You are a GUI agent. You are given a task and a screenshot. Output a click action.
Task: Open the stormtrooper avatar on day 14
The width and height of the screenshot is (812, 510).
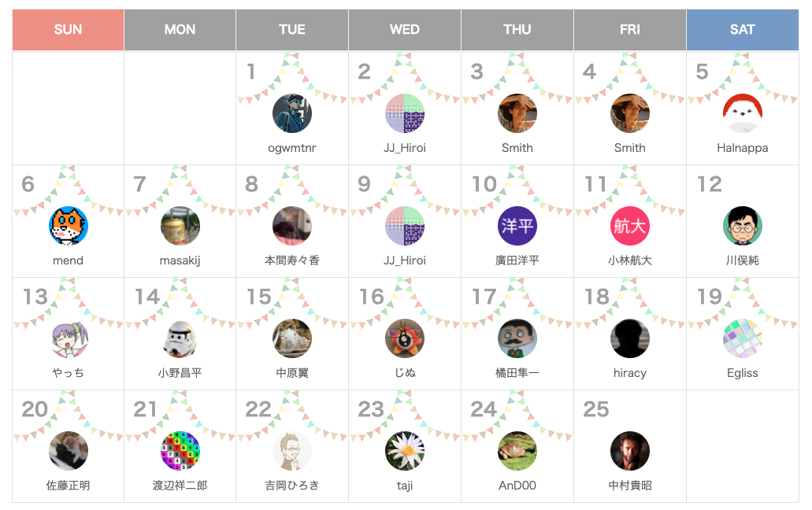coord(180,338)
